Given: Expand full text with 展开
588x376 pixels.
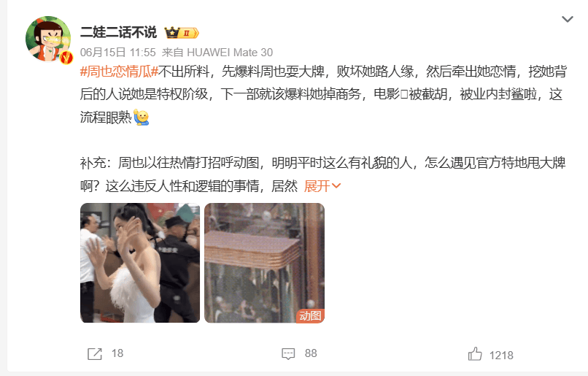Looking at the screenshot, I should (x=317, y=186).
